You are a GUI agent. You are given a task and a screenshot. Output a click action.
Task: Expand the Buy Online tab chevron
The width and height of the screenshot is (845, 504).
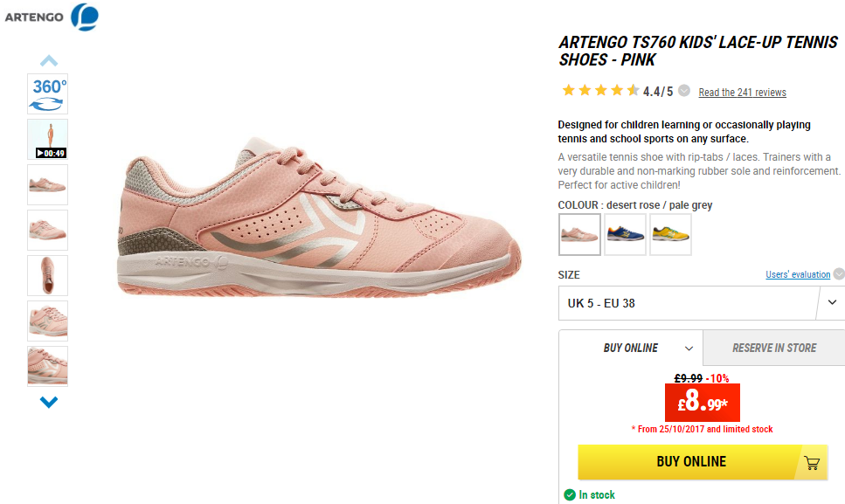tap(689, 349)
